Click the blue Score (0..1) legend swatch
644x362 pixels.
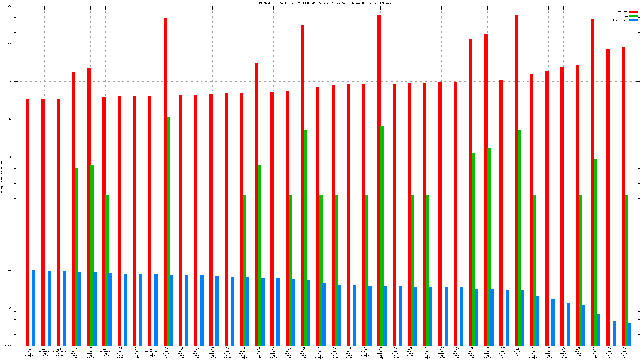633,20
